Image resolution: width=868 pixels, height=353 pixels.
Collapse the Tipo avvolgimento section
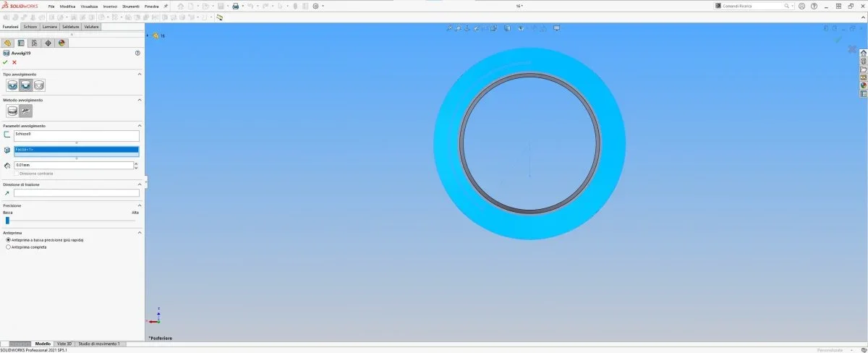[139, 74]
